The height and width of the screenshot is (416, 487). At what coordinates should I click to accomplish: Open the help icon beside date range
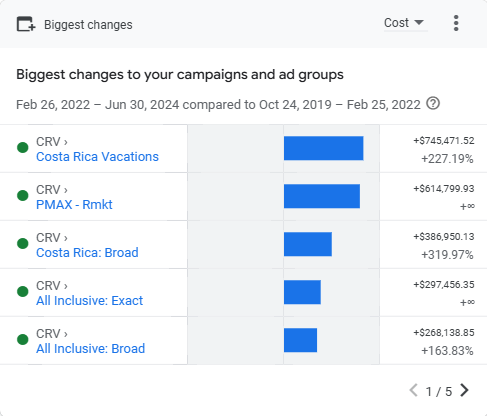433,104
